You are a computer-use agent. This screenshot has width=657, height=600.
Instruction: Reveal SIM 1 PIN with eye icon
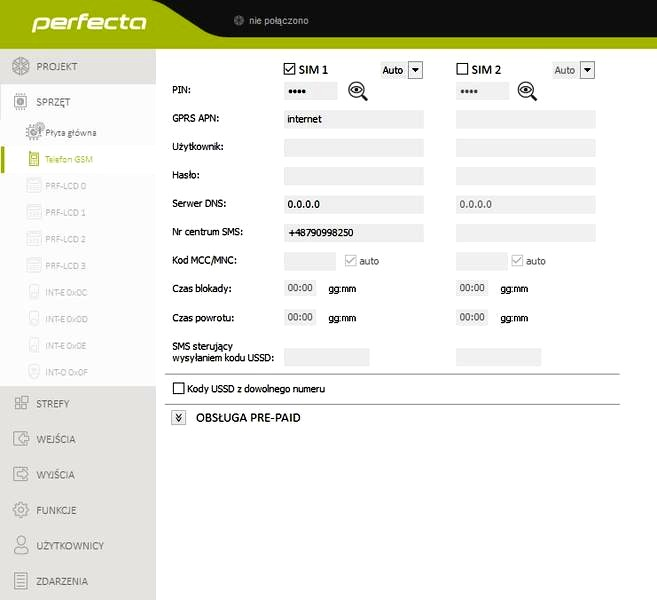tap(358, 91)
